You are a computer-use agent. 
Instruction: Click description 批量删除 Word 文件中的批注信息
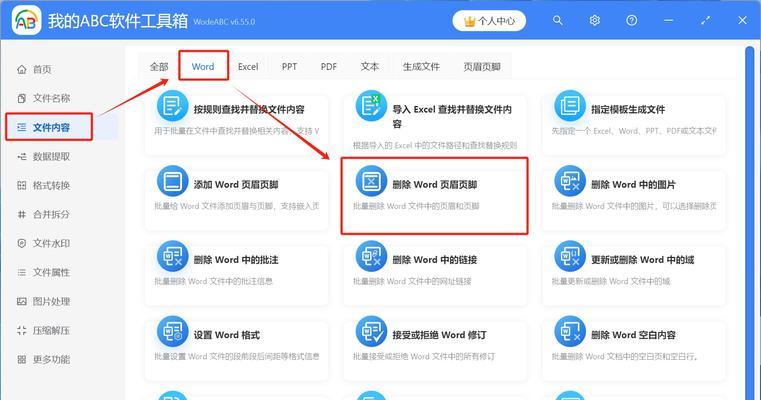(214, 282)
